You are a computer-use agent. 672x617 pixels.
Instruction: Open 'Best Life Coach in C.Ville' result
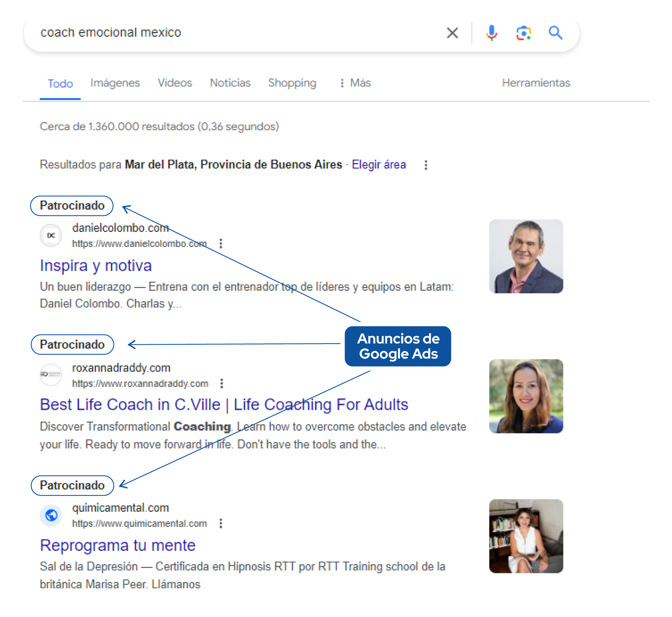point(224,405)
